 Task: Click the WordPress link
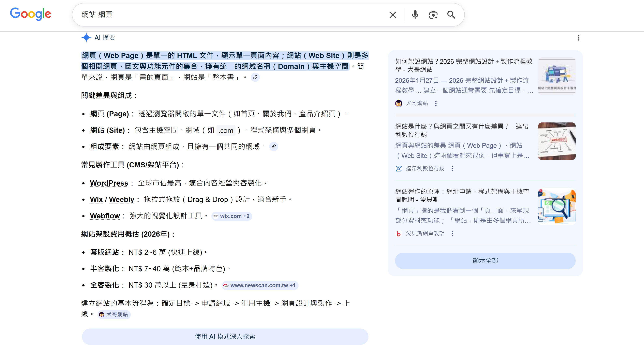click(109, 183)
